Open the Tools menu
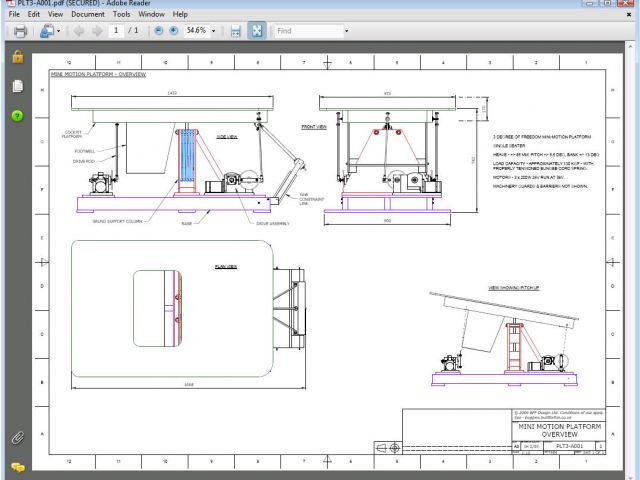This screenshot has width=640, height=480. coord(121,15)
